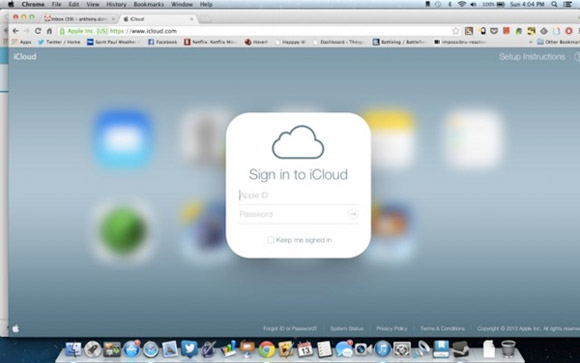Open the History menu
580x363 pixels.
point(116,4)
